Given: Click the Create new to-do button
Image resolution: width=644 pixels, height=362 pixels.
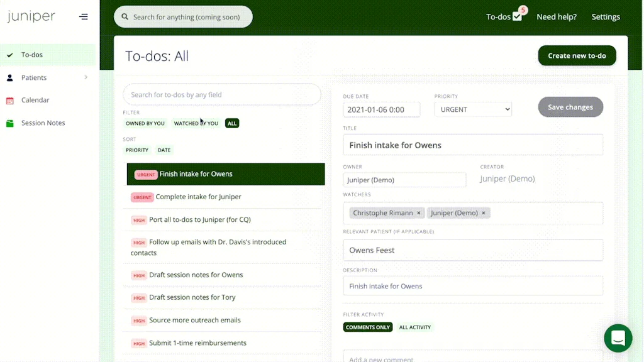Looking at the screenshot, I should click(x=577, y=56).
